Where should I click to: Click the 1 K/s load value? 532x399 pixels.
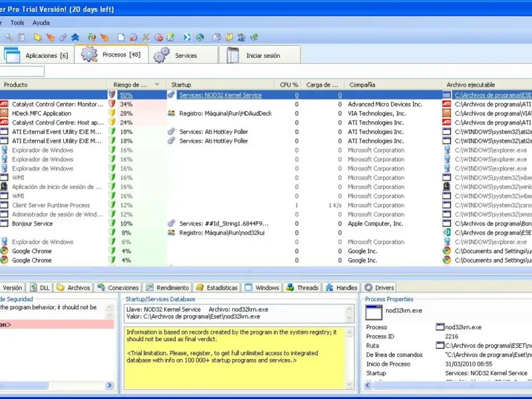tap(335, 205)
